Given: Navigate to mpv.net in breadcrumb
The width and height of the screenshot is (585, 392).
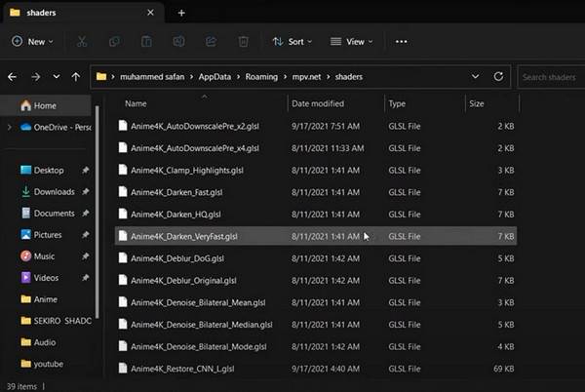Looking at the screenshot, I should 306,77.
